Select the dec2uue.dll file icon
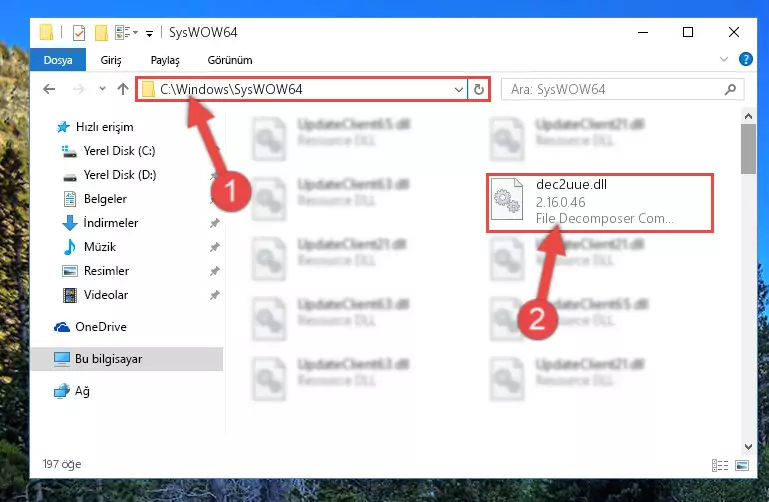 (x=507, y=201)
